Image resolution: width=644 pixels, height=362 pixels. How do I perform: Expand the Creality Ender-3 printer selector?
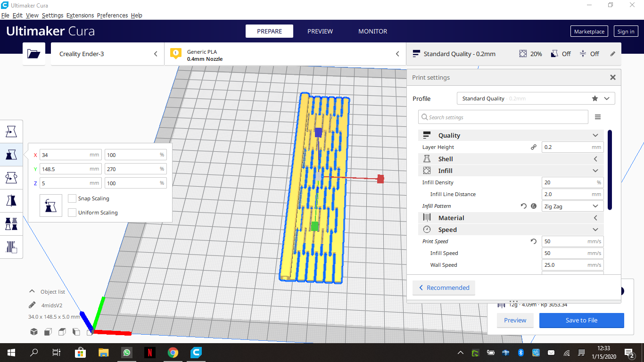pos(107,54)
